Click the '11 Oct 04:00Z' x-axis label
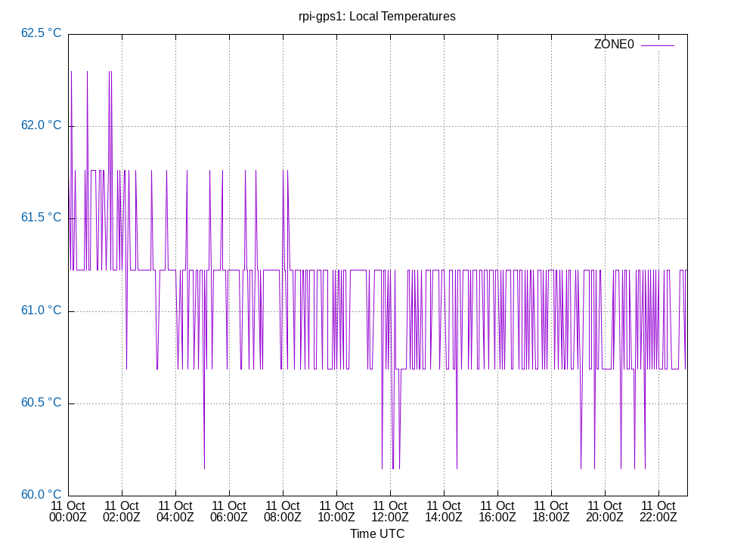756x544 pixels. click(175, 512)
